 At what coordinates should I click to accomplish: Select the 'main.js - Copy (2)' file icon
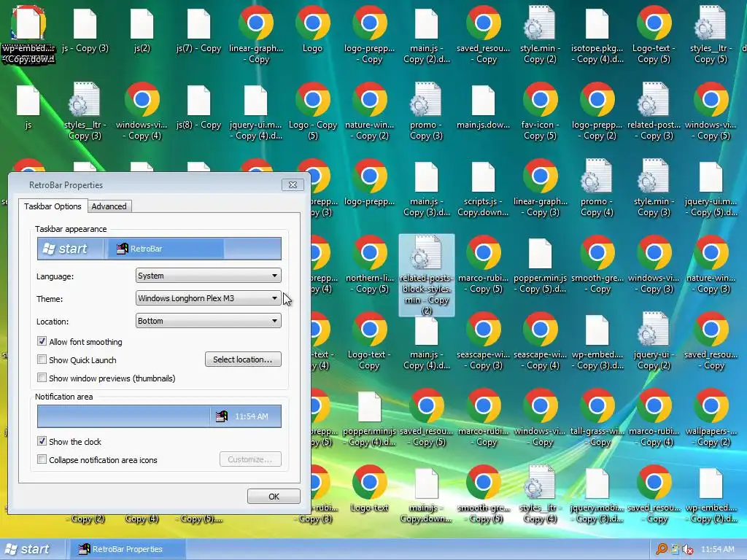coord(426,23)
